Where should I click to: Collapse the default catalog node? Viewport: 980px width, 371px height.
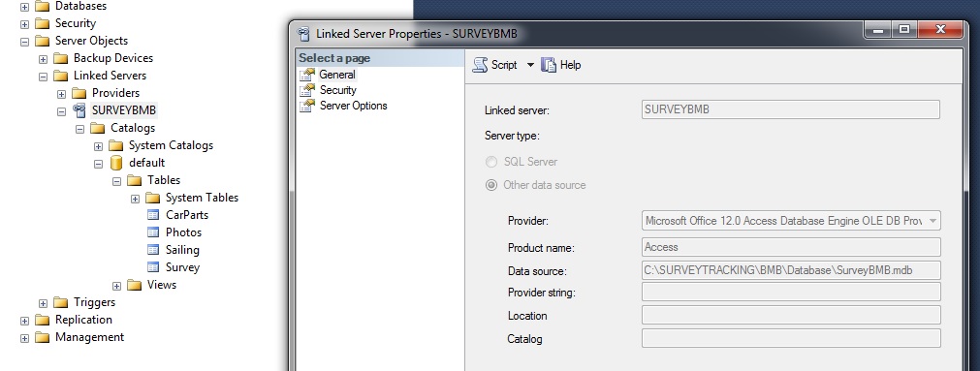point(98,165)
